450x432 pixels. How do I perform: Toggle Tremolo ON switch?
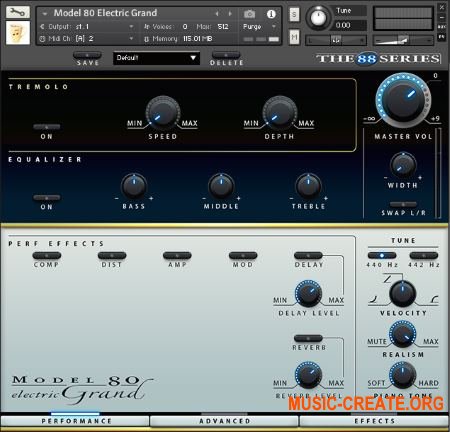(x=47, y=127)
